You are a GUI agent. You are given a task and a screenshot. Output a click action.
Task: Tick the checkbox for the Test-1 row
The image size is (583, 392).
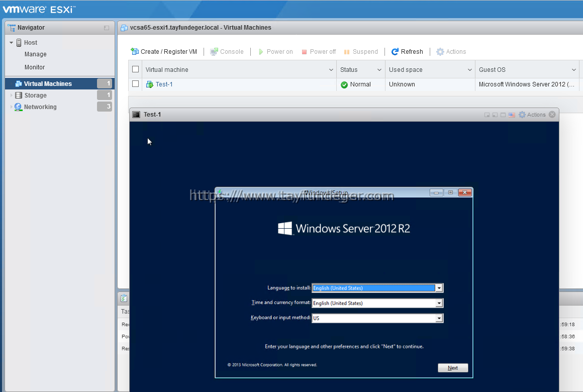point(136,84)
